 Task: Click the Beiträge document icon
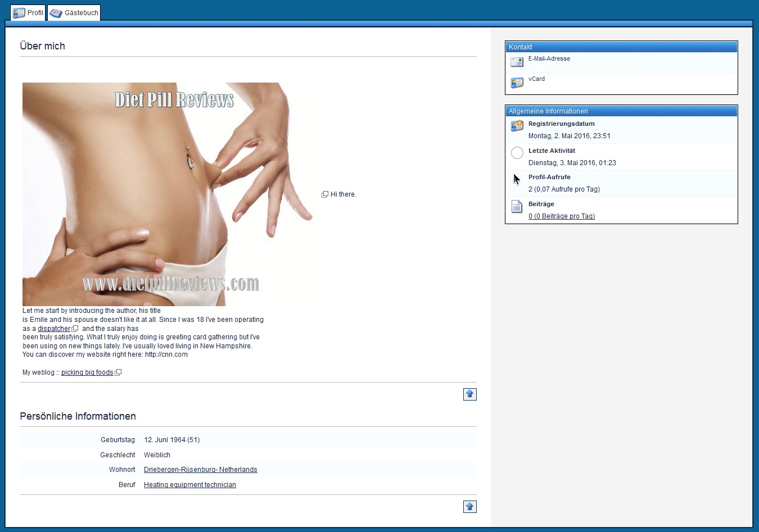tap(517, 207)
